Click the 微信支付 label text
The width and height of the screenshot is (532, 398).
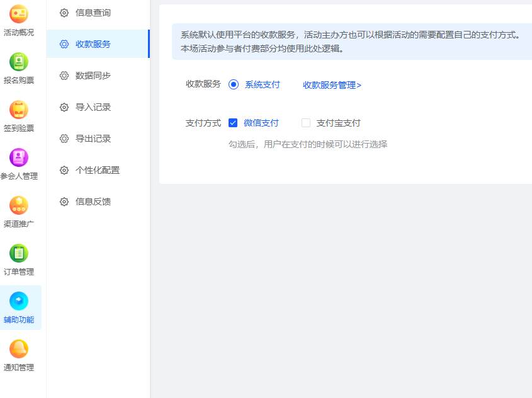pyautogui.click(x=261, y=123)
